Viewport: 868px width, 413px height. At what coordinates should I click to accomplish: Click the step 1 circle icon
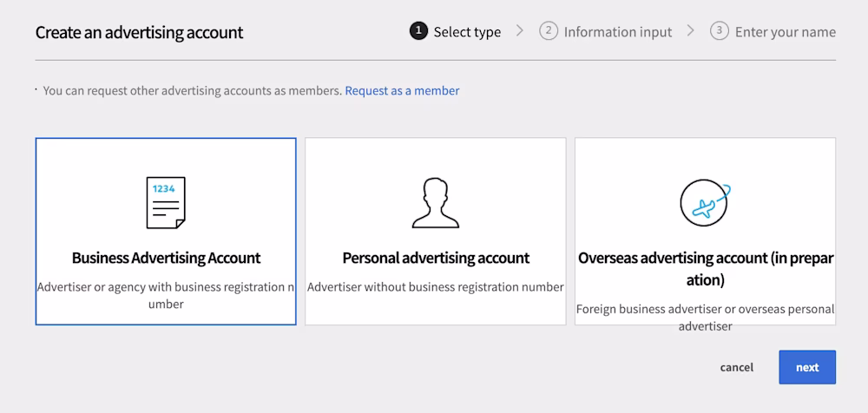point(418,31)
